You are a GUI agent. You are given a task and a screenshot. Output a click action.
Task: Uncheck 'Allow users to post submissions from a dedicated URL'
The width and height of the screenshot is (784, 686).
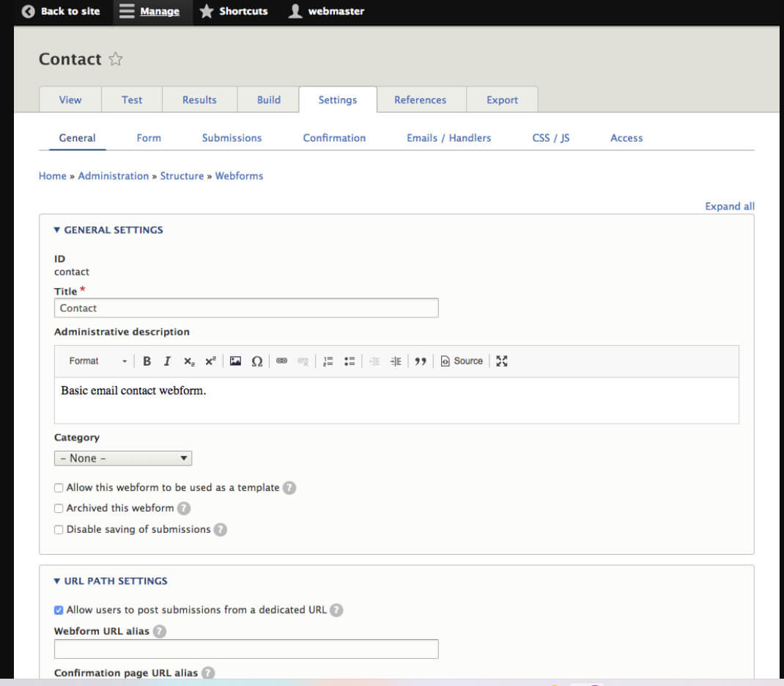point(58,610)
